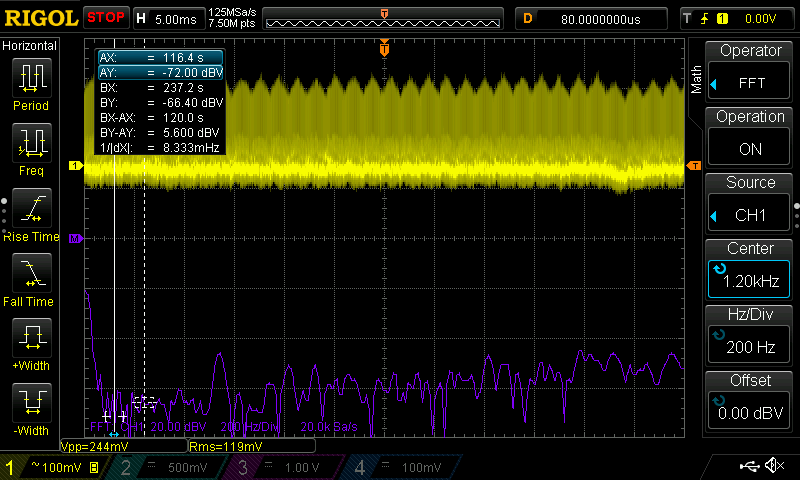Toggle the STOP run state indicator
This screenshot has height=480, width=800.
point(105,17)
